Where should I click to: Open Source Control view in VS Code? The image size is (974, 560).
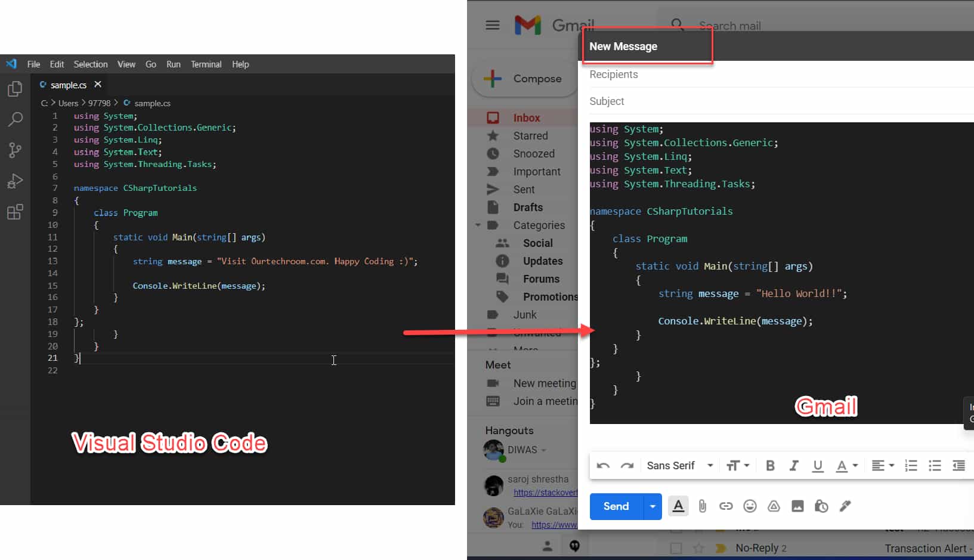15,150
